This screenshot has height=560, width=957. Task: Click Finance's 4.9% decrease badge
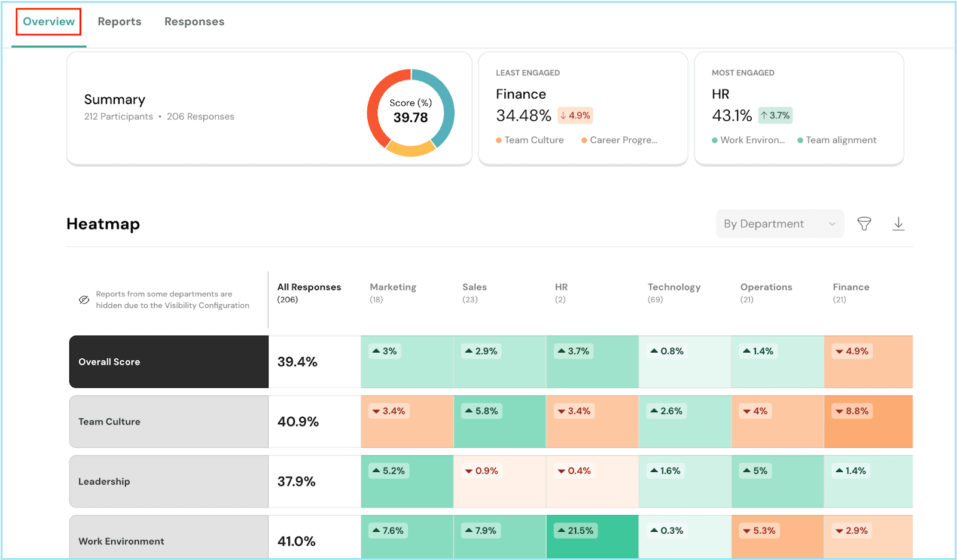575,115
